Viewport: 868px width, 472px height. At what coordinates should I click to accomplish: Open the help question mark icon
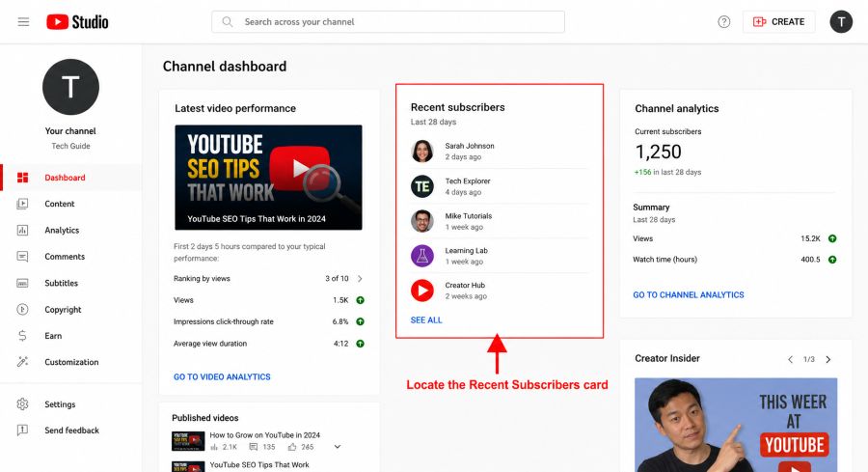[x=723, y=21]
